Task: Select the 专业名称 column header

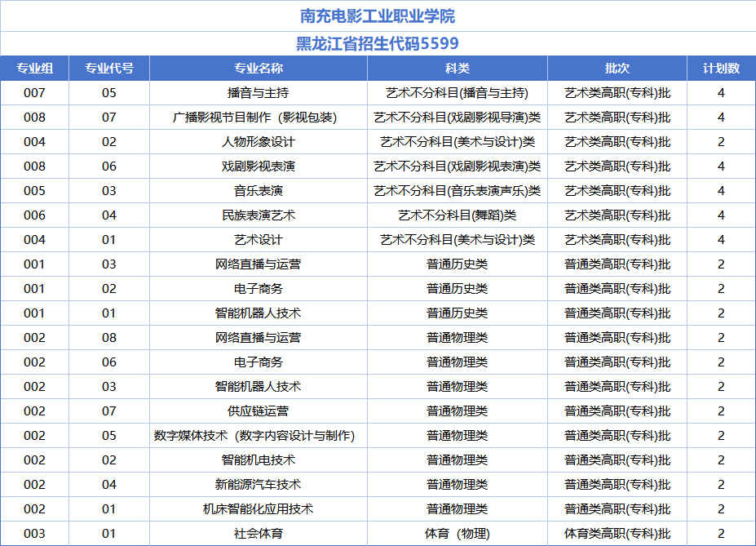Action: 259,69
